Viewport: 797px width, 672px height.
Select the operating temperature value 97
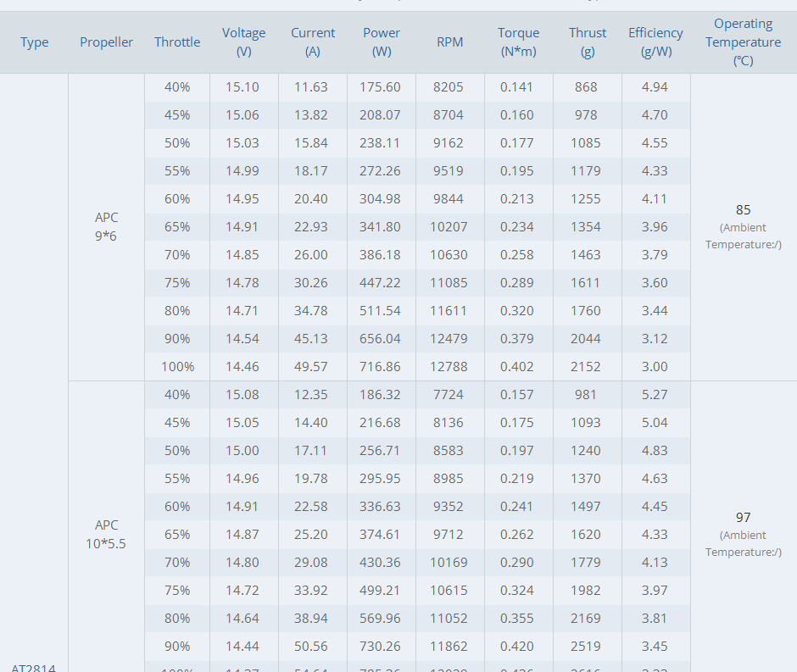(x=743, y=517)
